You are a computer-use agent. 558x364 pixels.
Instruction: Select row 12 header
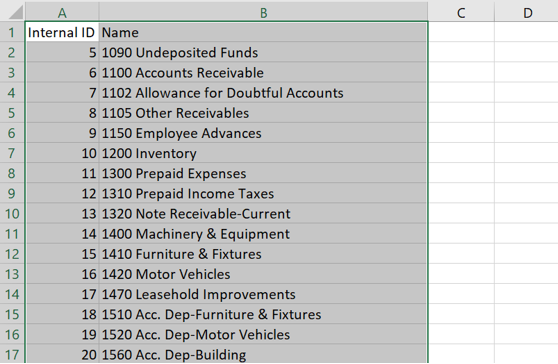click(12, 254)
